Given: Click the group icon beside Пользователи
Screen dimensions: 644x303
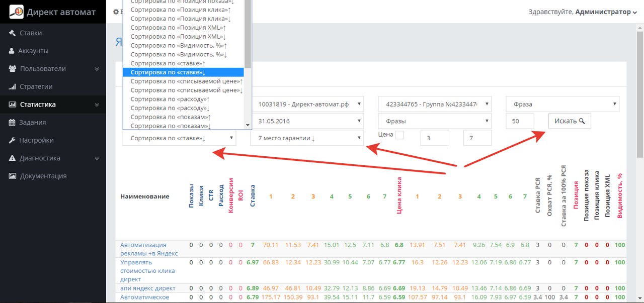Looking at the screenshot, I should [x=12, y=69].
